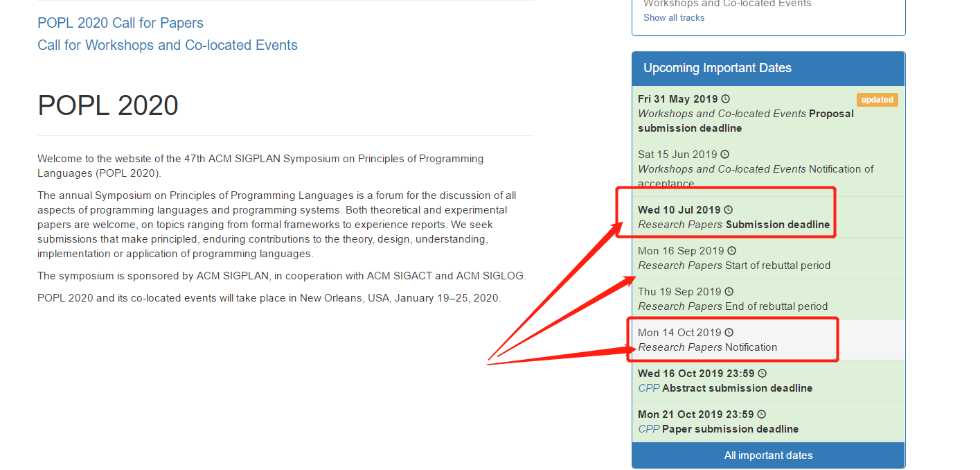Click the POPL 2020 page heading
Screen dimensions: 980x470
(x=108, y=105)
